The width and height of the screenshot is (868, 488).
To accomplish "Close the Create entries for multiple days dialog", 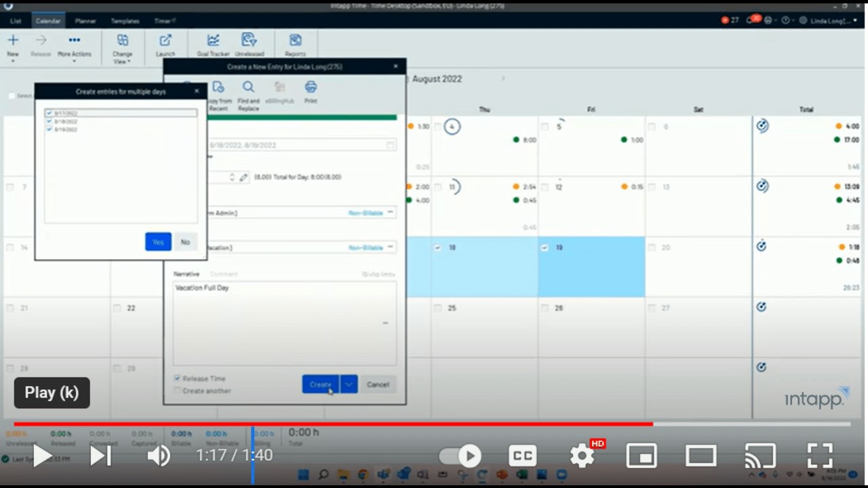I will [197, 91].
